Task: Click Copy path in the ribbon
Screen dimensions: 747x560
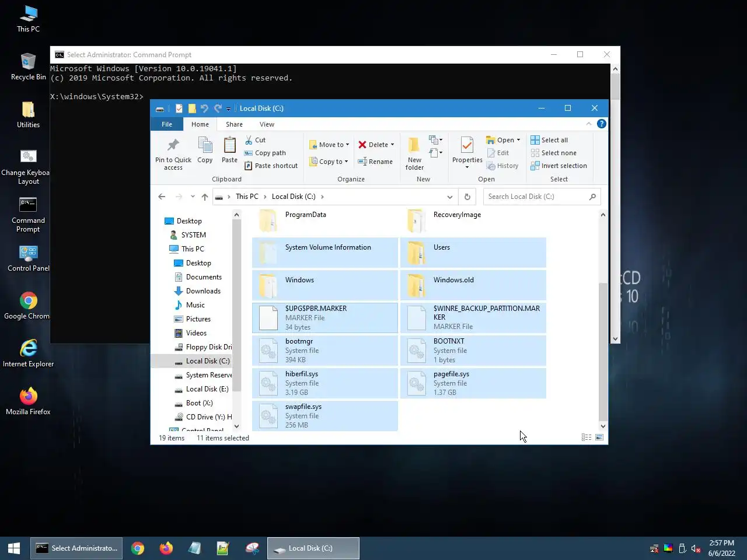Action: pos(265,153)
